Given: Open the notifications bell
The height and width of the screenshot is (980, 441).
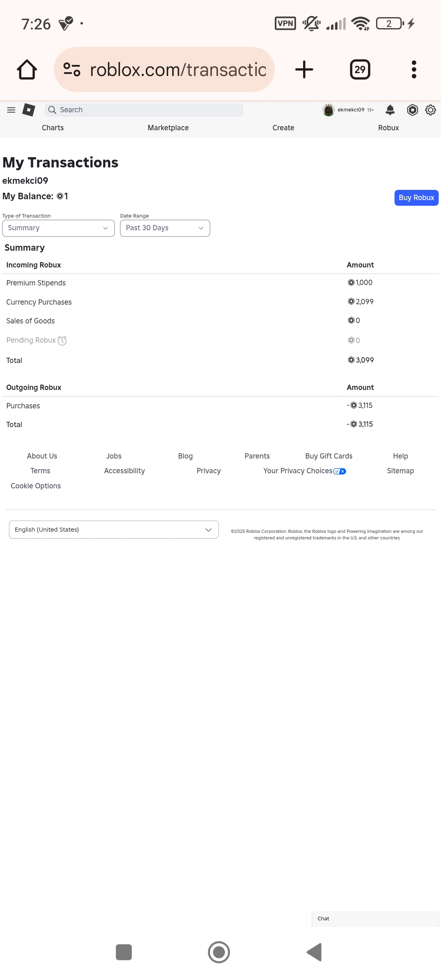Looking at the screenshot, I should (390, 110).
